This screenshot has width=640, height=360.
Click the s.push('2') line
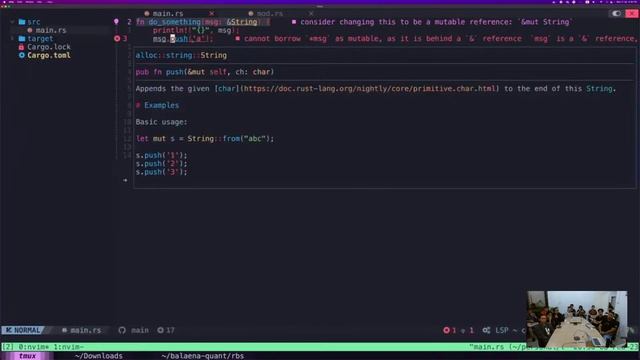pyautogui.click(x=161, y=164)
